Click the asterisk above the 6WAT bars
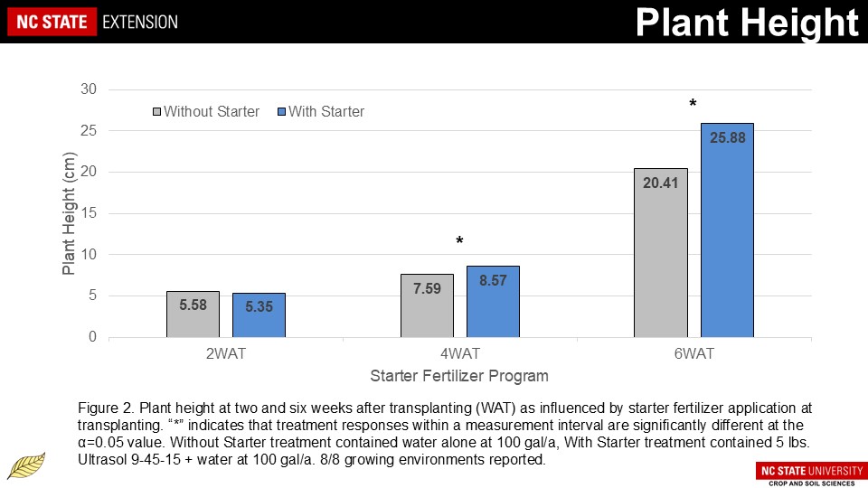 (x=693, y=106)
